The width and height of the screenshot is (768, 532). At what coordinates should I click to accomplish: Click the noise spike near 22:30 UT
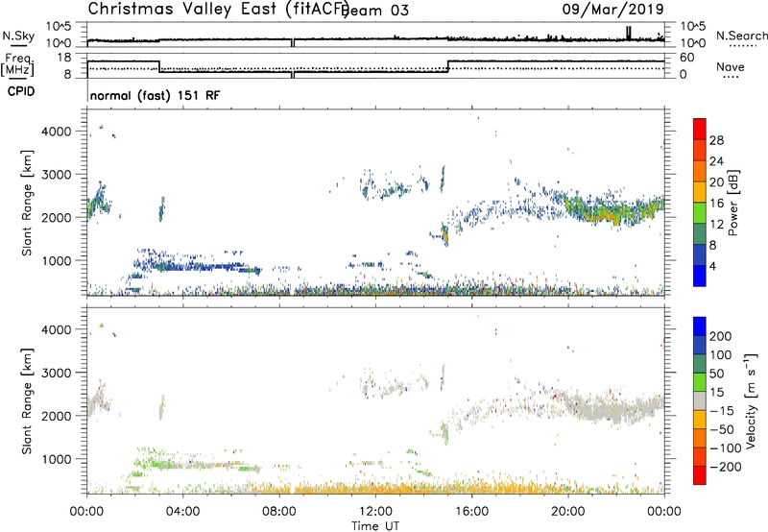click(629, 33)
